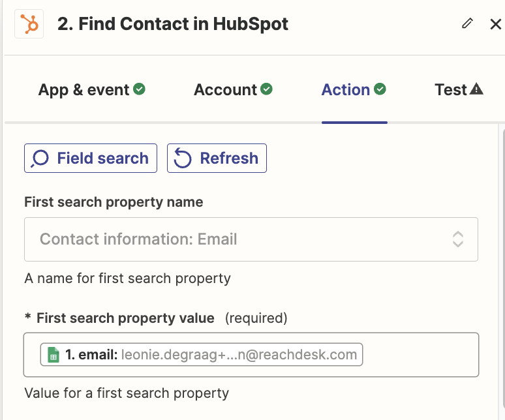Click the Field search button

[91, 158]
